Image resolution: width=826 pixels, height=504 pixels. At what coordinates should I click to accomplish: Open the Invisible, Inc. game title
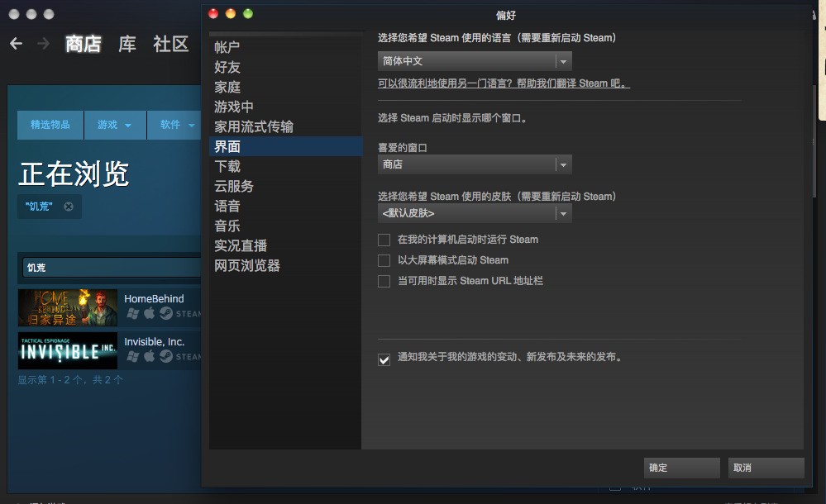pyautogui.click(x=155, y=342)
